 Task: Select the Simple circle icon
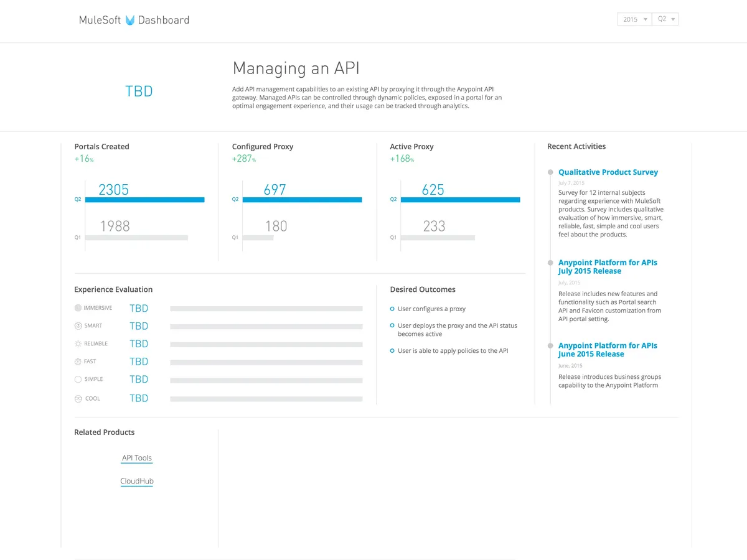click(78, 379)
